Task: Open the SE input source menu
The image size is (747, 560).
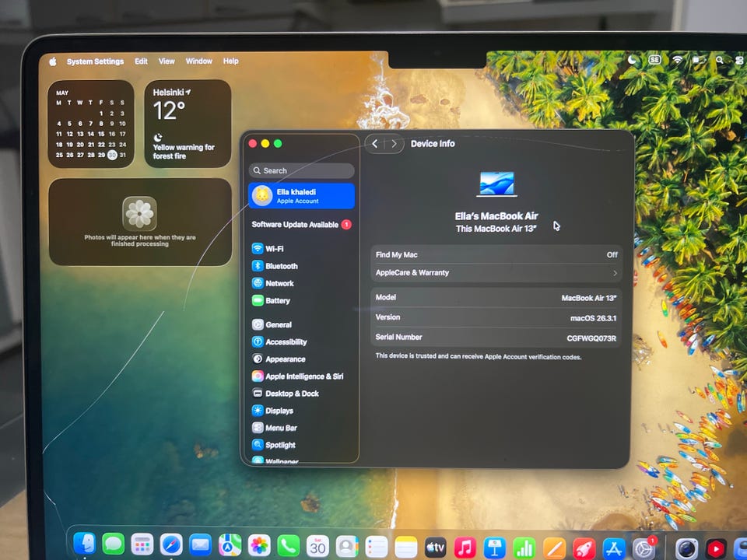Action: 654,60
